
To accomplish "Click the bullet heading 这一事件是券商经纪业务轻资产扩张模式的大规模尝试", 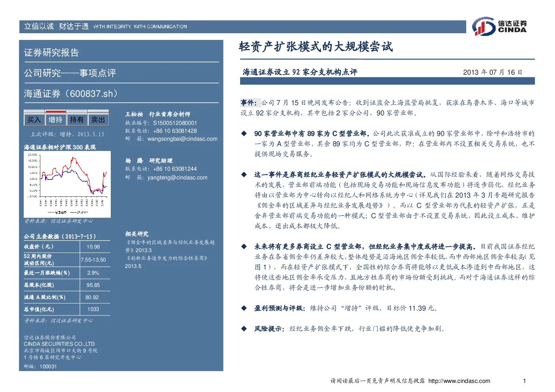I will pyautogui.click(x=341, y=175).
